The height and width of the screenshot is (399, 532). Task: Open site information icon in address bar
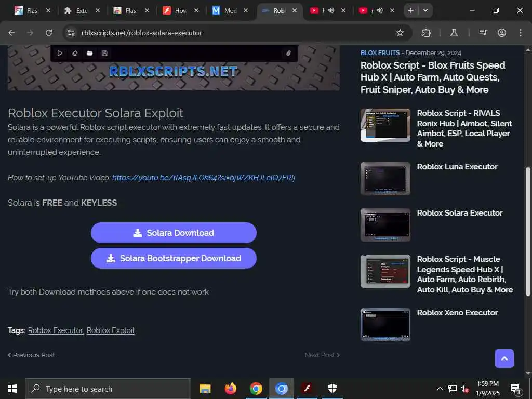pos(71,33)
